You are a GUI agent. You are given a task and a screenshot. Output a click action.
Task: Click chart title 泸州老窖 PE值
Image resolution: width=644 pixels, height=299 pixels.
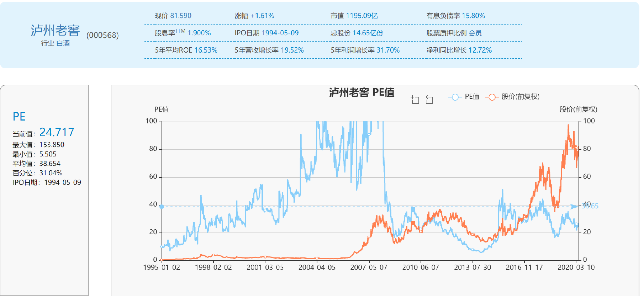click(x=361, y=92)
